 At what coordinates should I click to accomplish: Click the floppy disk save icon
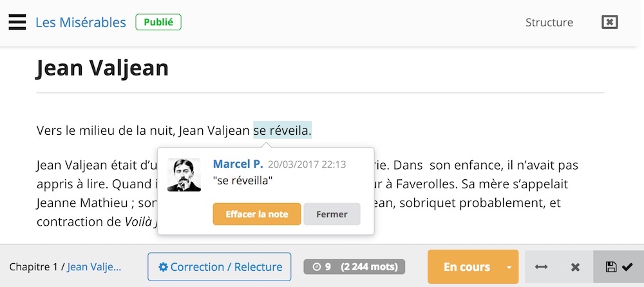[611, 267]
